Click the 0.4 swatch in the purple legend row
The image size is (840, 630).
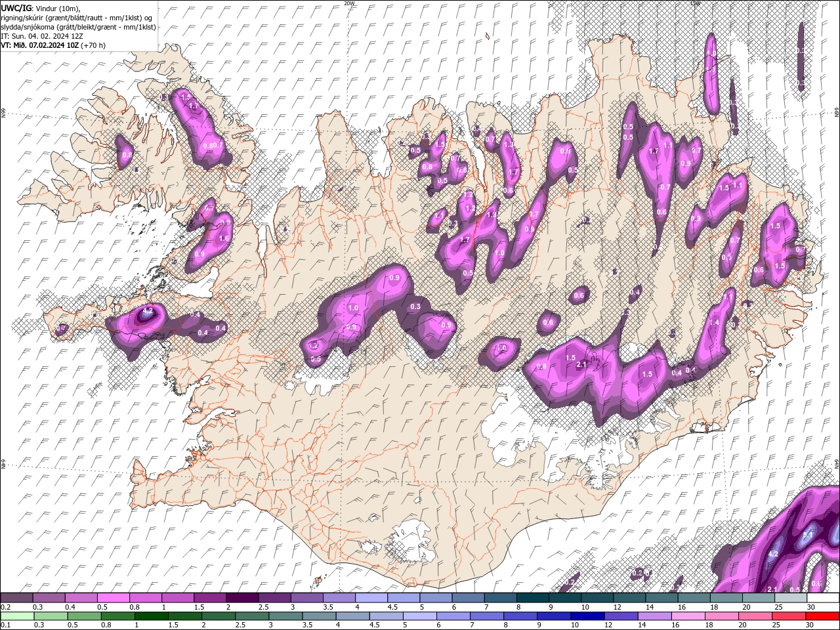pyautogui.click(x=81, y=598)
